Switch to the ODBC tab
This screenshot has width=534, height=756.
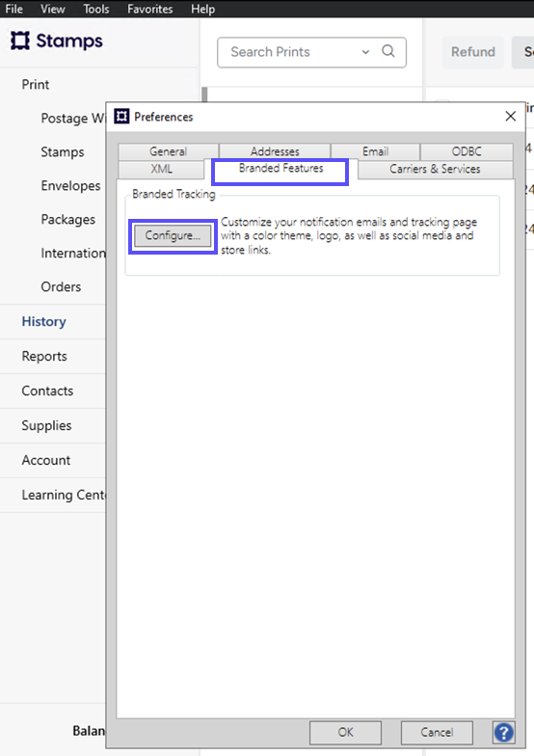tap(467, 151)
